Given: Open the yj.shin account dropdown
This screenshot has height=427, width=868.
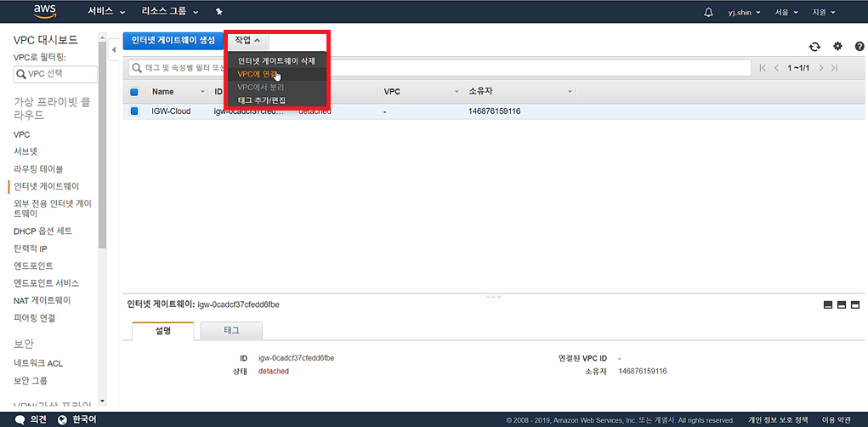Looking at the screenshot, I should [744, 12].
